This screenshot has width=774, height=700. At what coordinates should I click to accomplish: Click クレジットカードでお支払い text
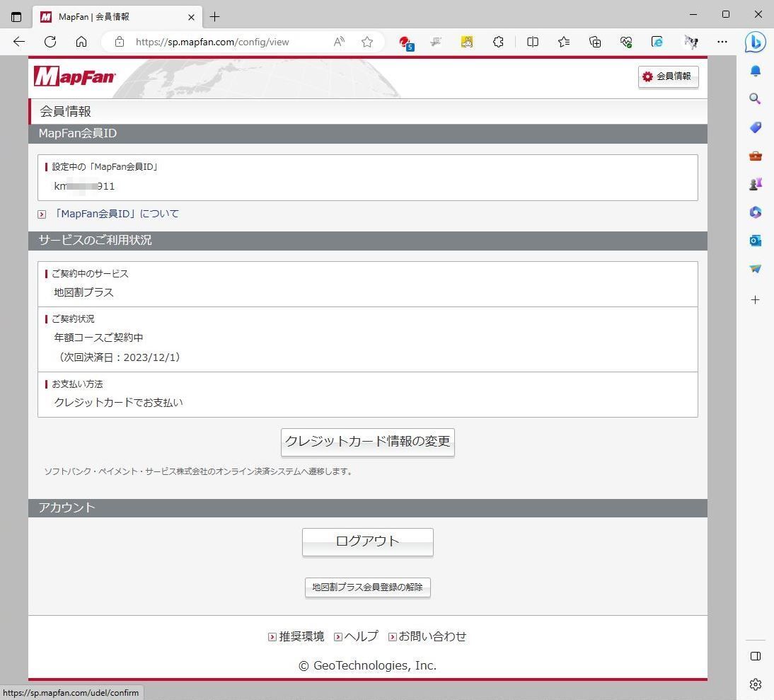[118, 403]
